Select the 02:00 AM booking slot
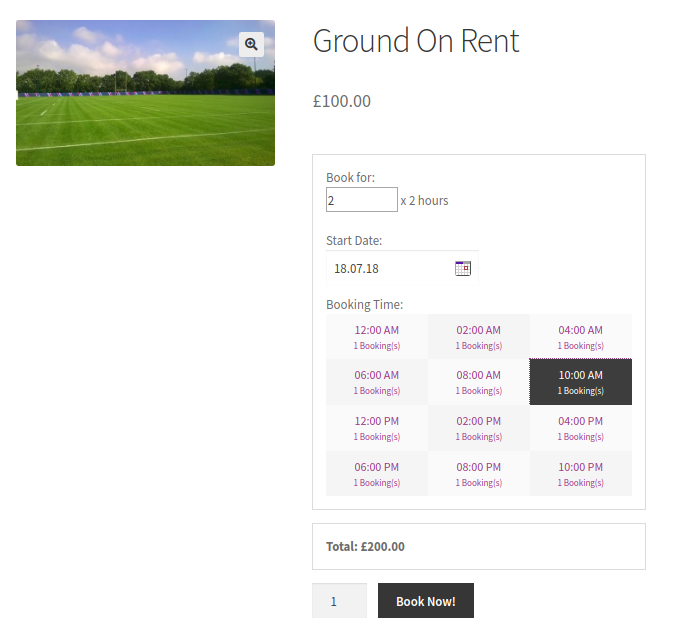Image resolution: width=682 pixels, height=635 pixels. pos(478,337)
